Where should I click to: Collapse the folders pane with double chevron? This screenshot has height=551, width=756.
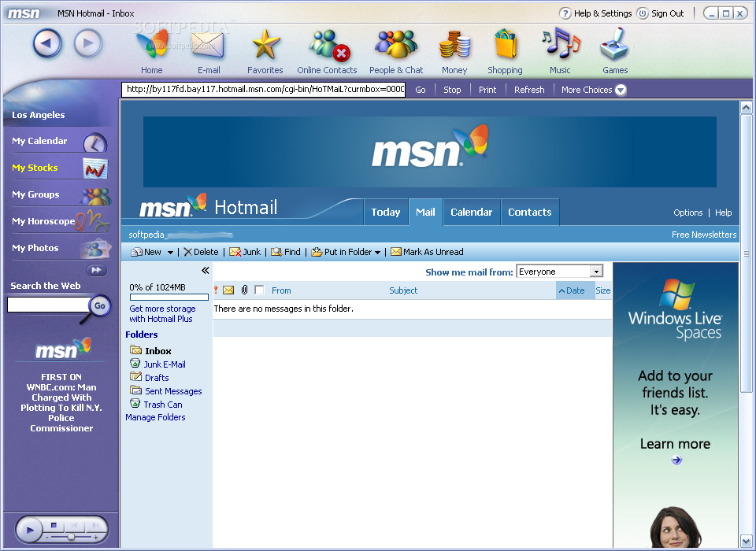[x=205, y=271]
